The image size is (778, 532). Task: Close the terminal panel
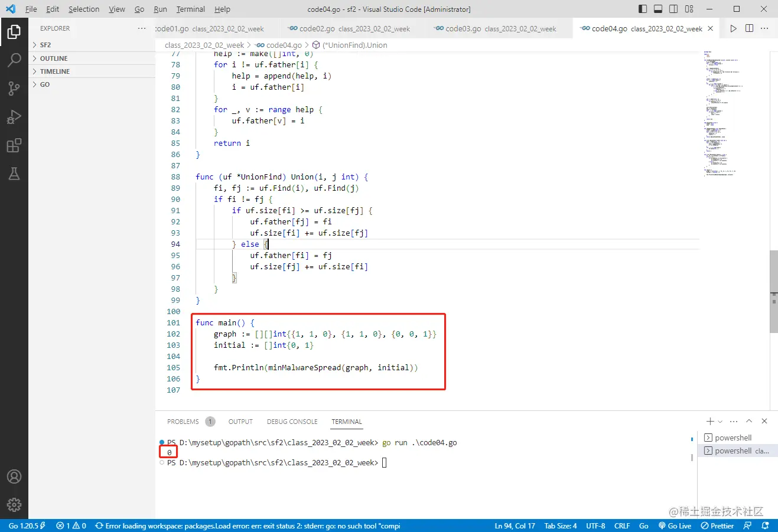[764, 421]
